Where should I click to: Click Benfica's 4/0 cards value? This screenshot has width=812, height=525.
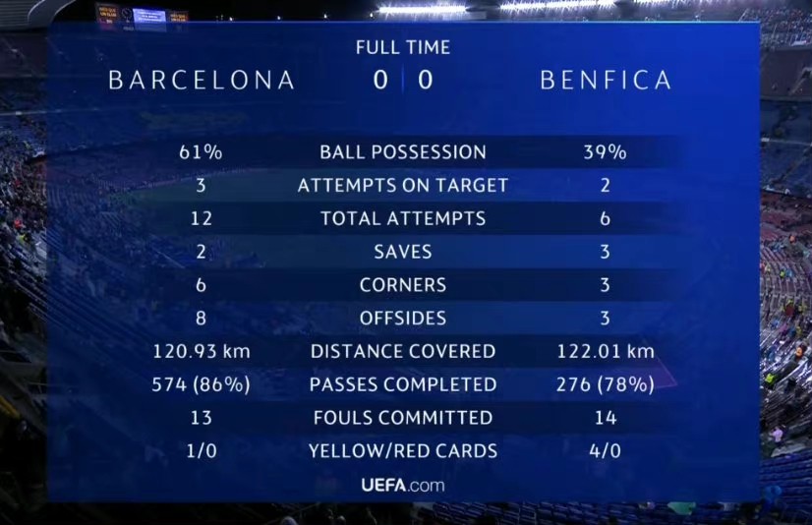(x=605, y=450)
